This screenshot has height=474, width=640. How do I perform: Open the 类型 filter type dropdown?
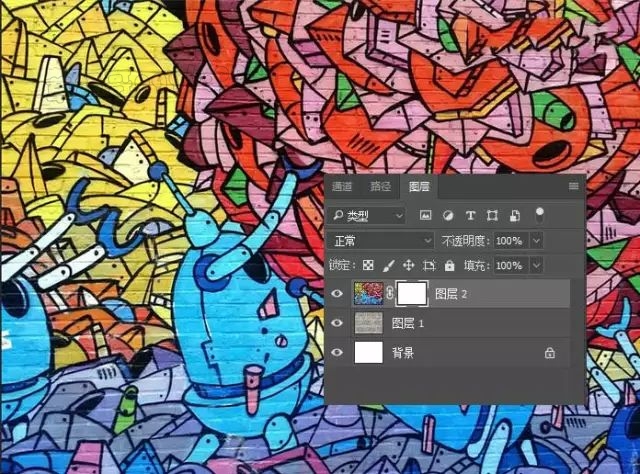click(x=368, y=215)
